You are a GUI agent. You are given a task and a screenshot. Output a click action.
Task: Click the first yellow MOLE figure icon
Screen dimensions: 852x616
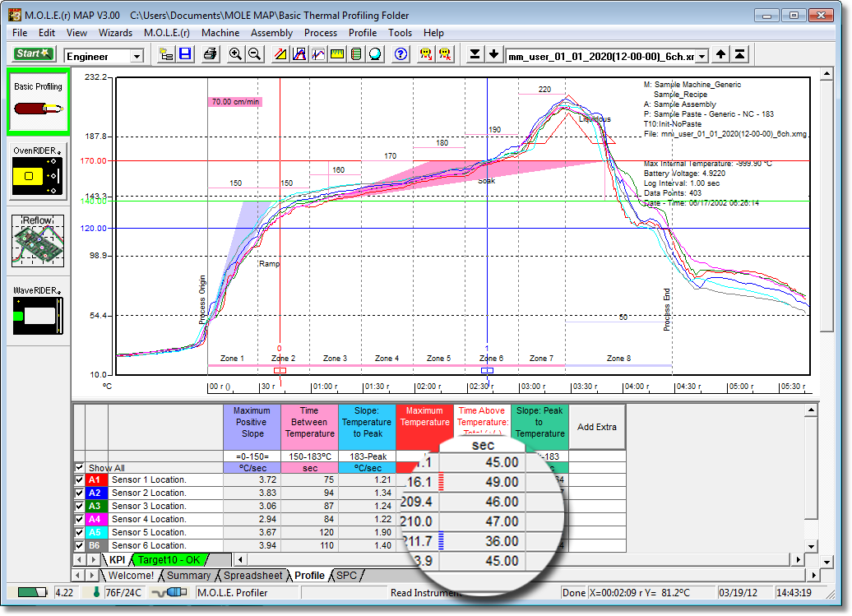(426, 54)
